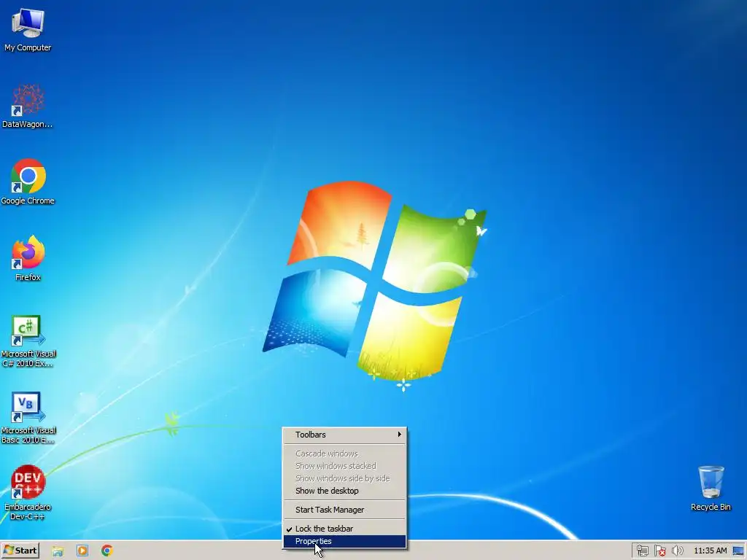Select Microsoft Visual C# 2010 Express shortcut
This screenshot has height=560, width=747.
coord(28,341)
